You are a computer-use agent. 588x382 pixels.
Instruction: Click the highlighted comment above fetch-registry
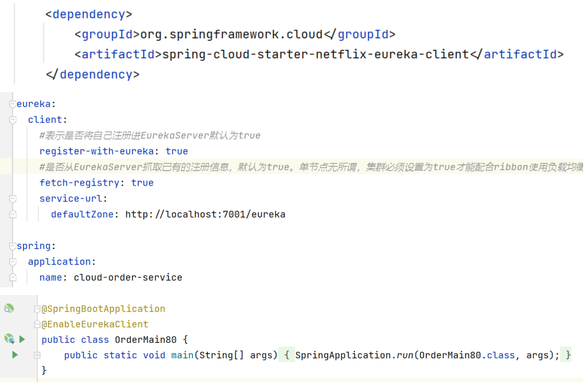click(311, 167)
